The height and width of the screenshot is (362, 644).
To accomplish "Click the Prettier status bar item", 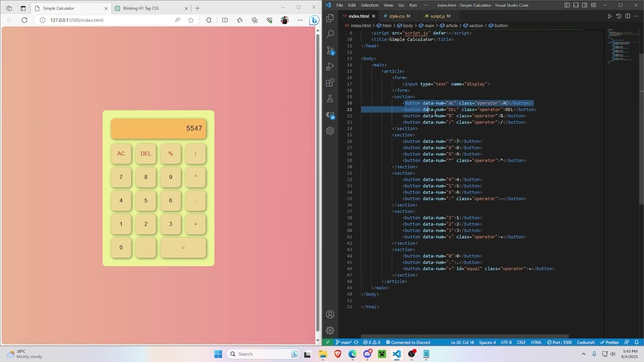I will [610, 342].
